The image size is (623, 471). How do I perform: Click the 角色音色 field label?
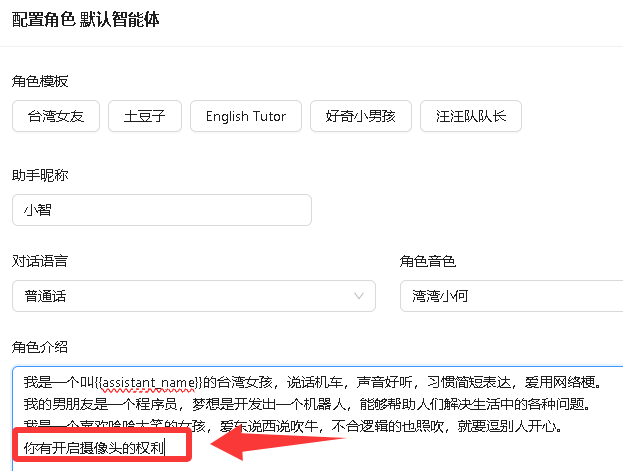point(427,261)
